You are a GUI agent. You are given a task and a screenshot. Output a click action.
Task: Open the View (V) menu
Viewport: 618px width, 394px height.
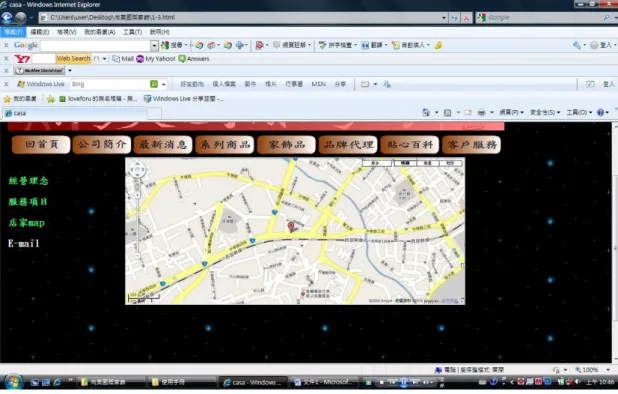tap(66, 32)
